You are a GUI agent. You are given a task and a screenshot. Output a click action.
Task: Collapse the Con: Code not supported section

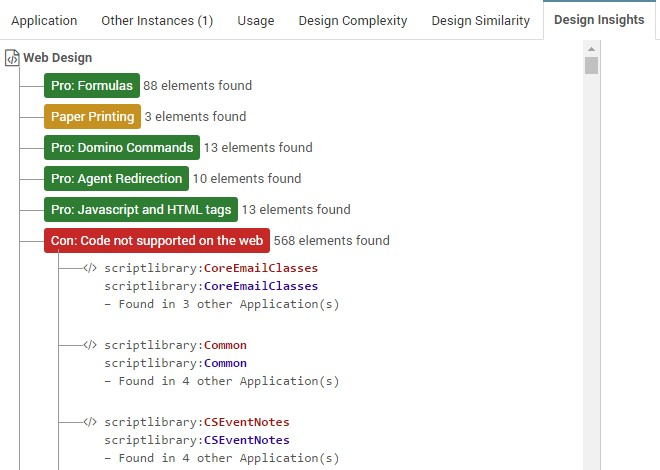[x=157, y=240]
